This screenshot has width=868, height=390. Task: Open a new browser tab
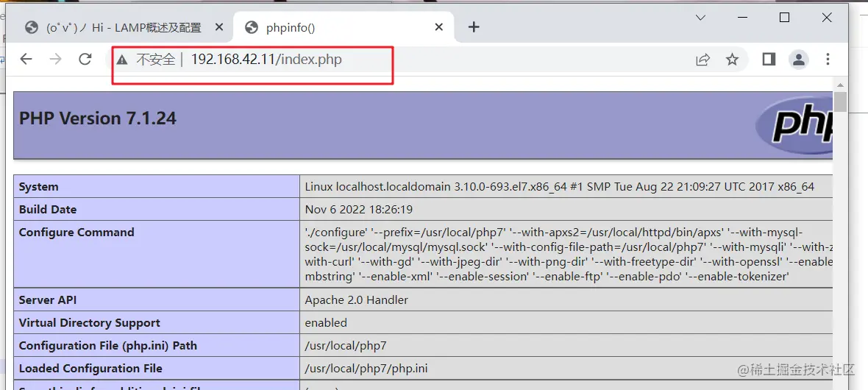tap(473, 27)
